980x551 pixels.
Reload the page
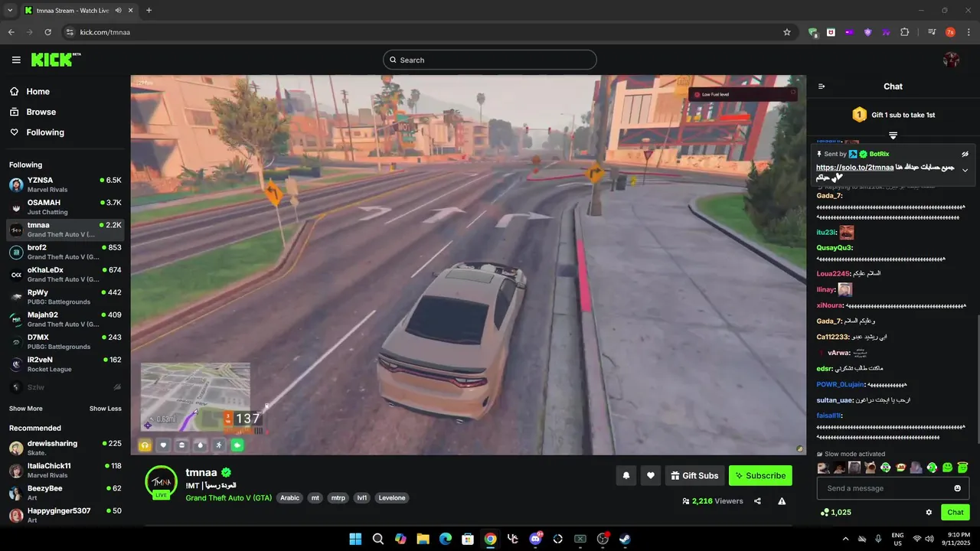pyautogui.click(x=48, y=32)
